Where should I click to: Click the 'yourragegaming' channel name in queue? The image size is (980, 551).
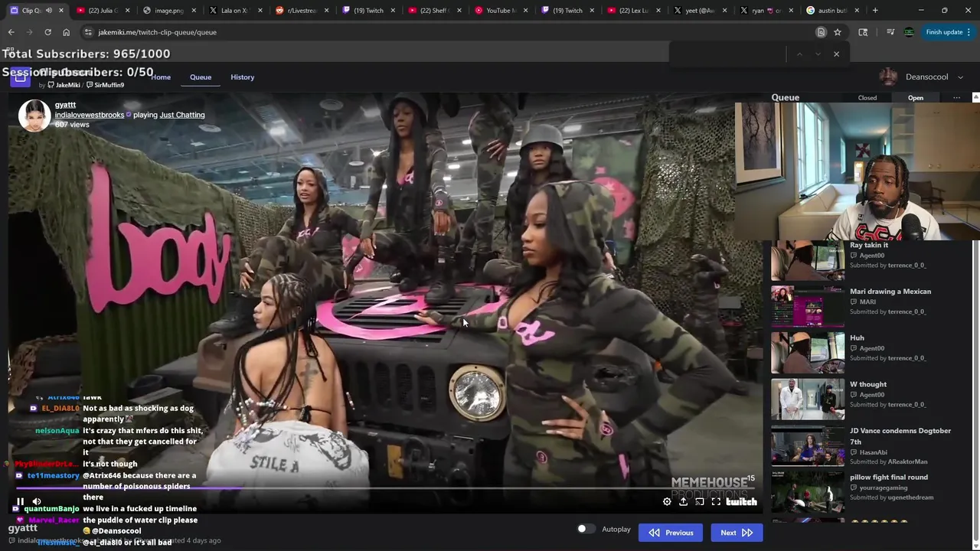883,487
